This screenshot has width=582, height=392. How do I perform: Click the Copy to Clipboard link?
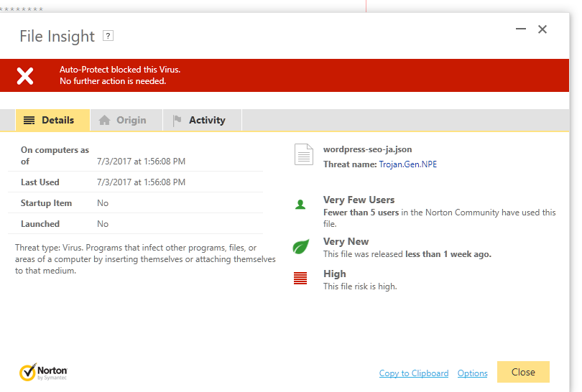point(414,373)
